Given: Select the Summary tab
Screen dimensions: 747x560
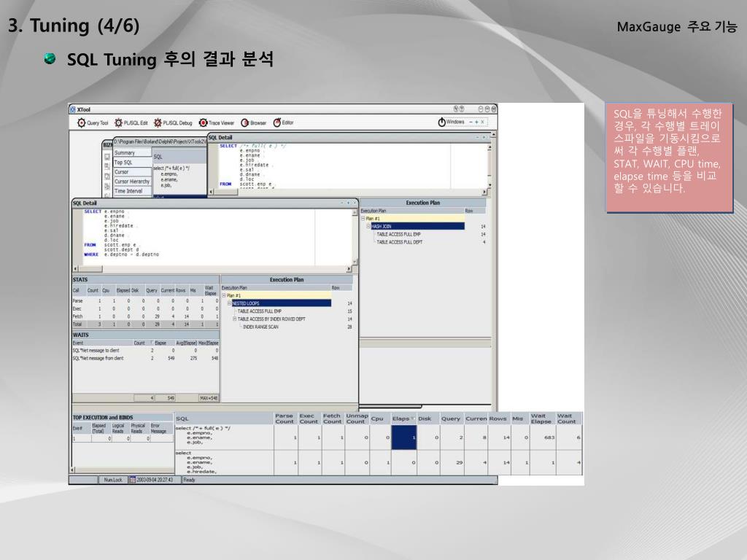Looking at the screenshot, I should click(133, 153).
